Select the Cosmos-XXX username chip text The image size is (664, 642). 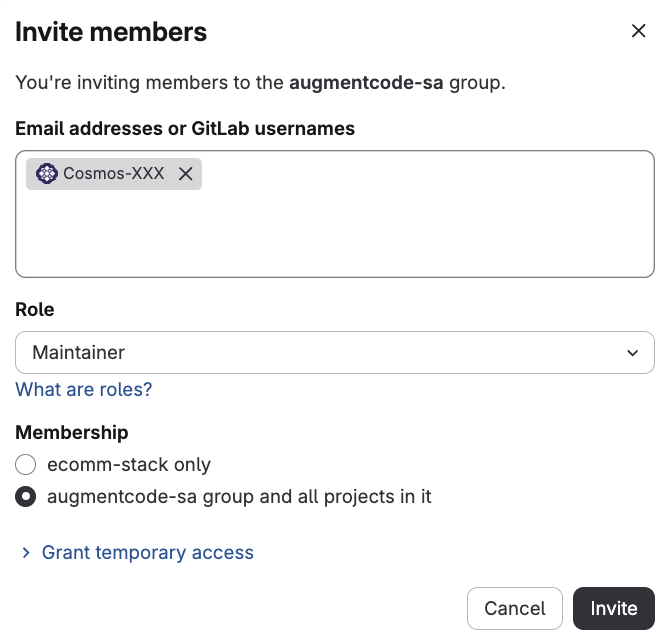pyautogui.click(x=113, y=174)
